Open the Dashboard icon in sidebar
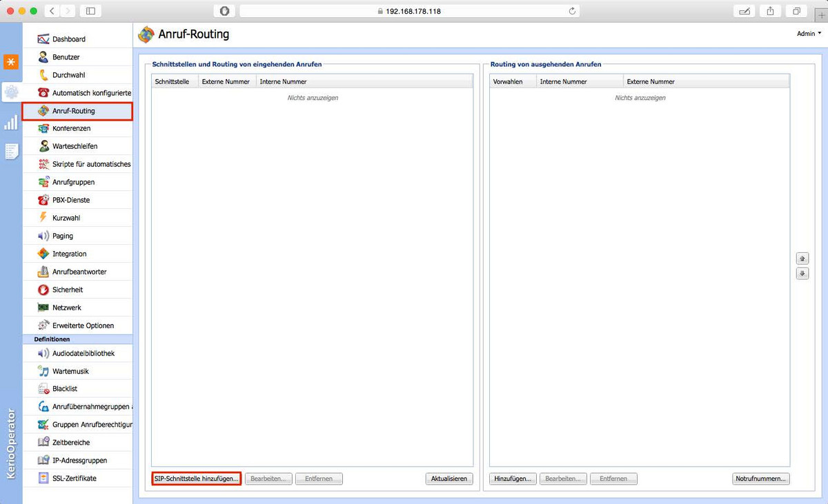 point(43,39)
